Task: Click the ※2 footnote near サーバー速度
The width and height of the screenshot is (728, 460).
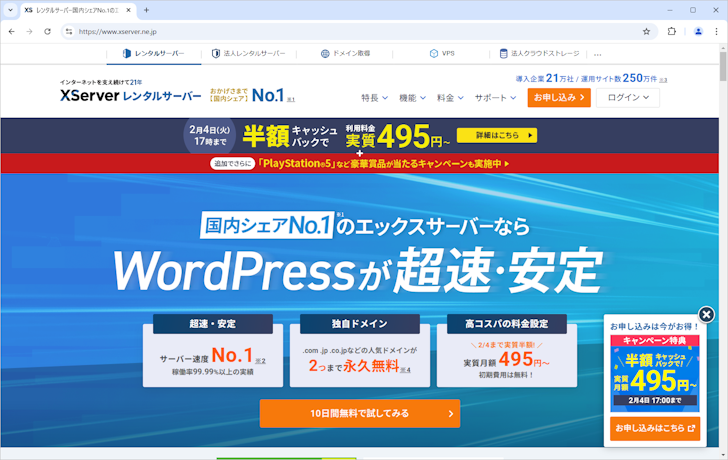Action: point(260,361)
